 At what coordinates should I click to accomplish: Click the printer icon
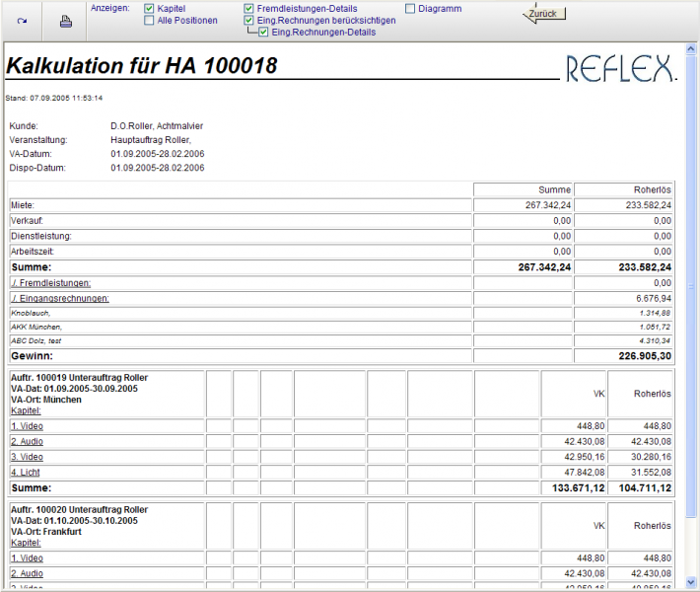(66, 22)
